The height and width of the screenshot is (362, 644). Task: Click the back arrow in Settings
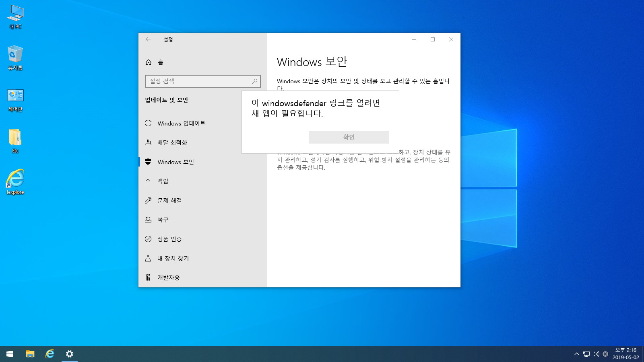click(x=148, y=39)
